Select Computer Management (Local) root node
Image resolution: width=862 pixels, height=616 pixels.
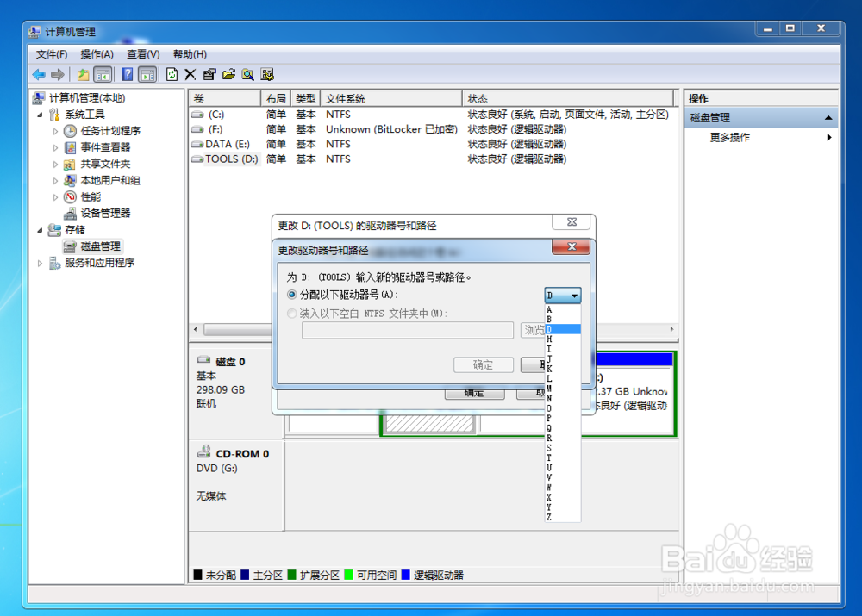coord(87,98)
